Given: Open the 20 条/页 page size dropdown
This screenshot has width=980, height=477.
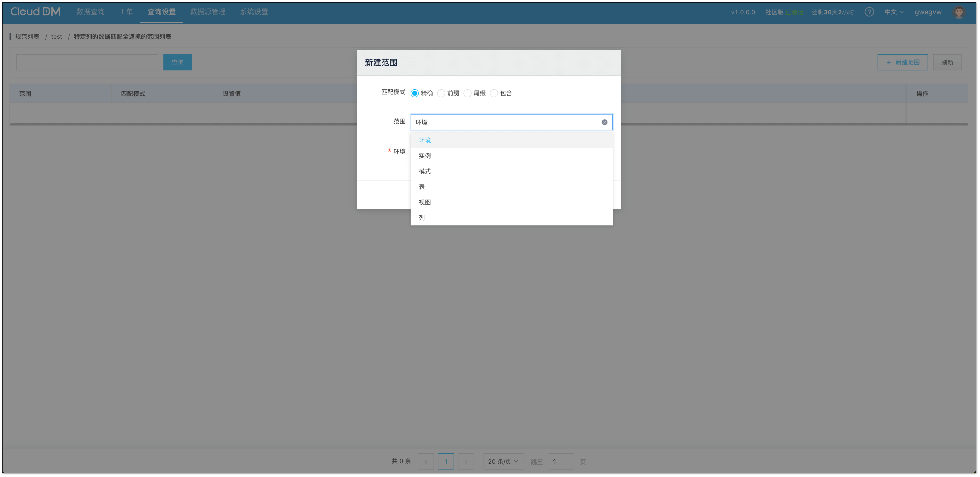Looking at the screenshot, I should (503, 461).
